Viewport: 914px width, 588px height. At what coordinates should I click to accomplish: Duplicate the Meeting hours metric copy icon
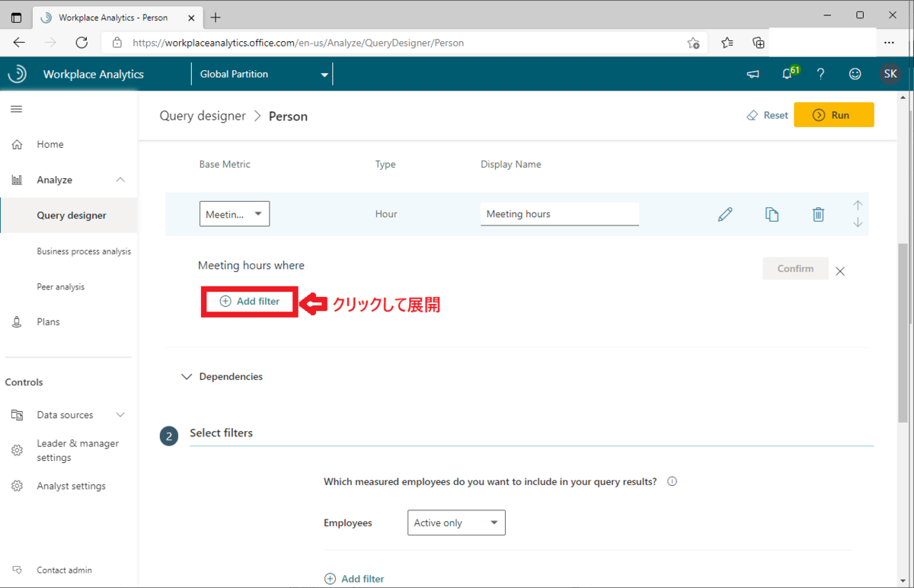[772, 215]
